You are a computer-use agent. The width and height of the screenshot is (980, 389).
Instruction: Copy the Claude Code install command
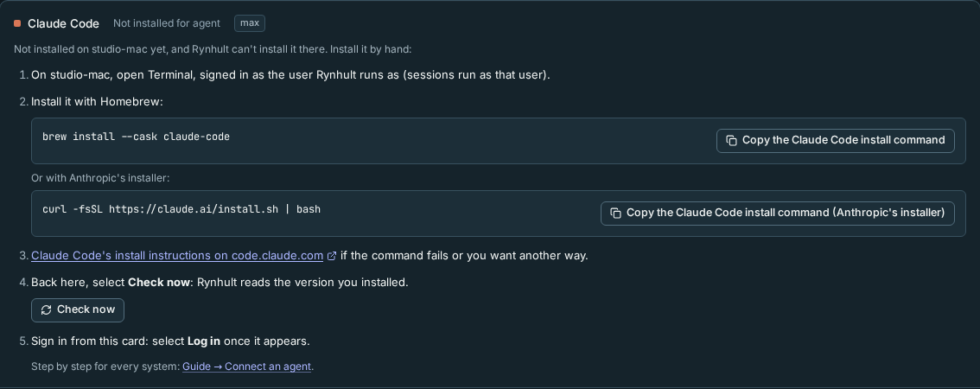pos(836,140)
